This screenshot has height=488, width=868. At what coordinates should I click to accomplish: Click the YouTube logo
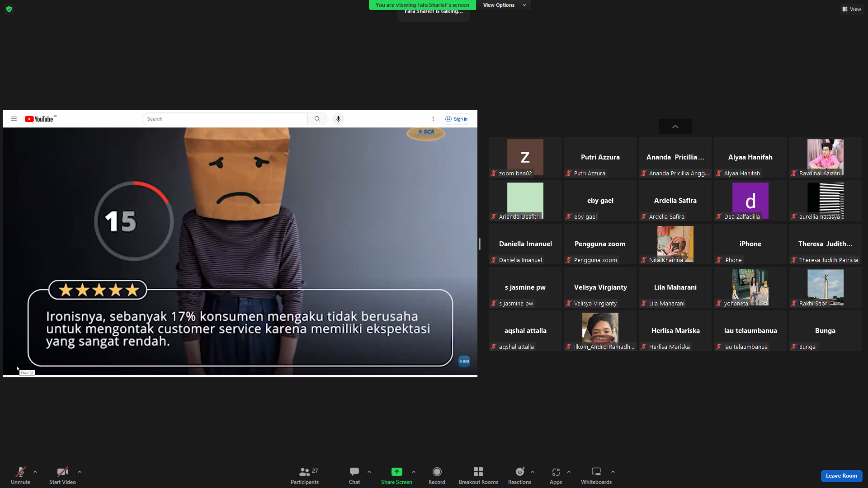[39, 119]
